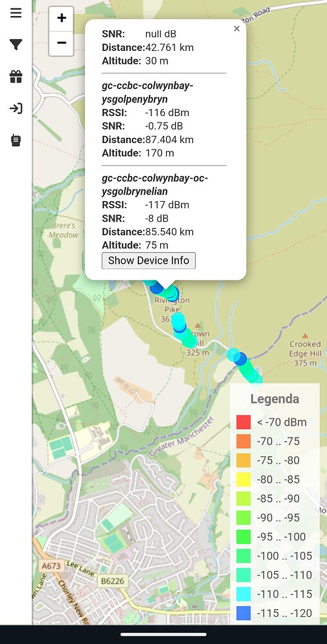Click the gift icon in the sidebar
The image size is (327, 644).
point(16,77)
